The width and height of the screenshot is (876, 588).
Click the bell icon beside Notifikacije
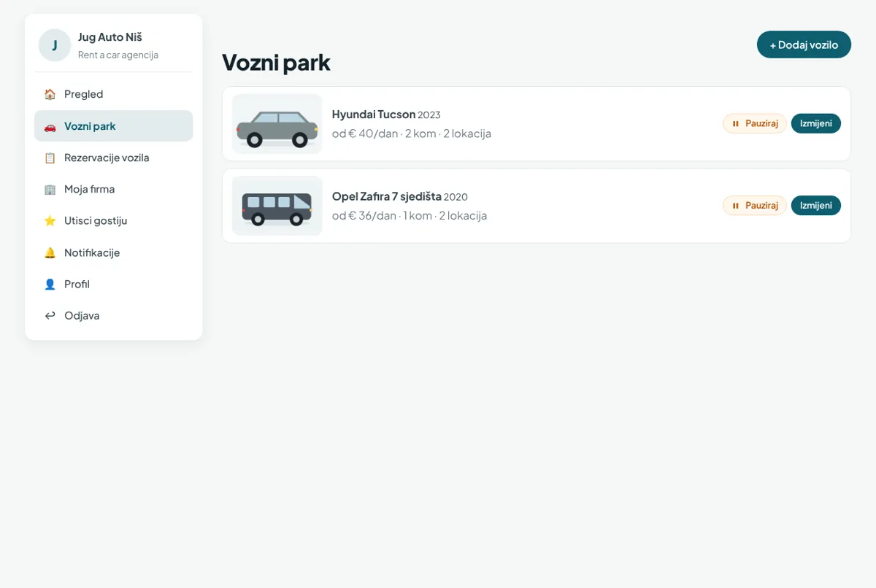point(50,252)
